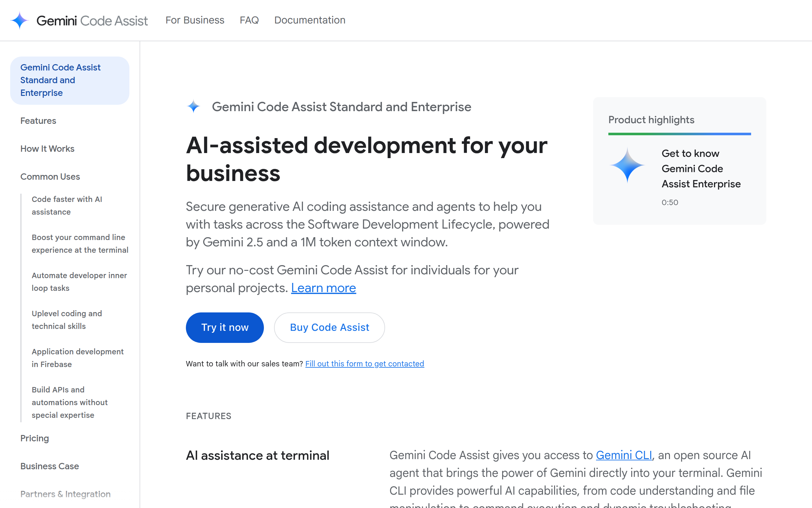Click the AI-assisted development for your business headline
Viewport: 812px width, 508px height.
coord(367,159)
